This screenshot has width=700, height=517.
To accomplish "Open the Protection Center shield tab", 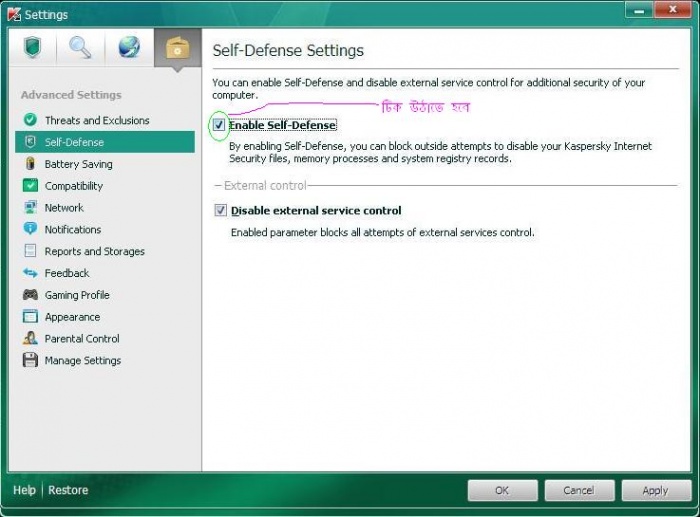I will [32, 48].
